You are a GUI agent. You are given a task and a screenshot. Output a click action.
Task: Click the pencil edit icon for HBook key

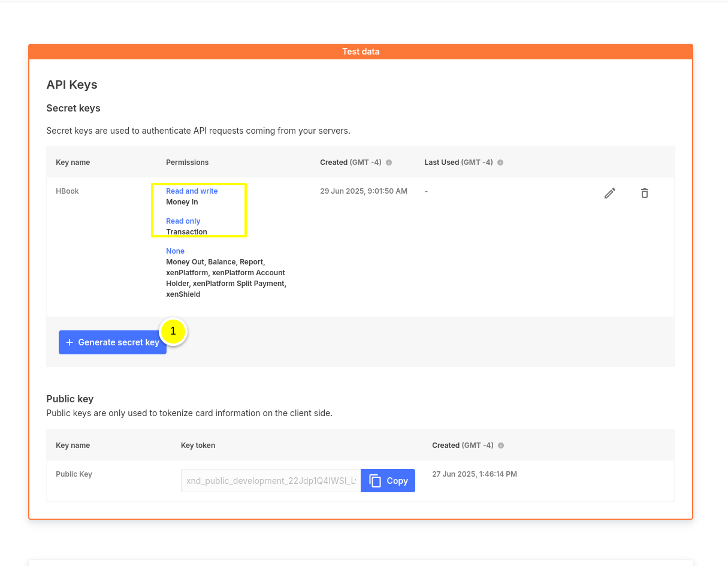[609, 193]
